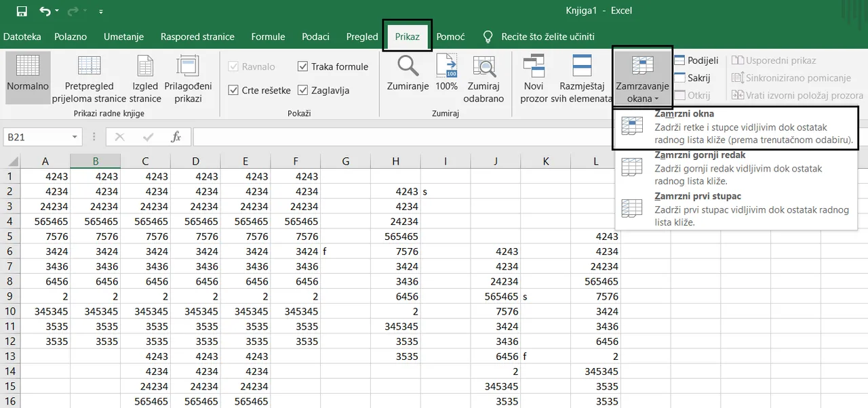This screenshot has height=408, width=868.
Task: Click cell H10 with value 2
Action: (x=396, y=311)
